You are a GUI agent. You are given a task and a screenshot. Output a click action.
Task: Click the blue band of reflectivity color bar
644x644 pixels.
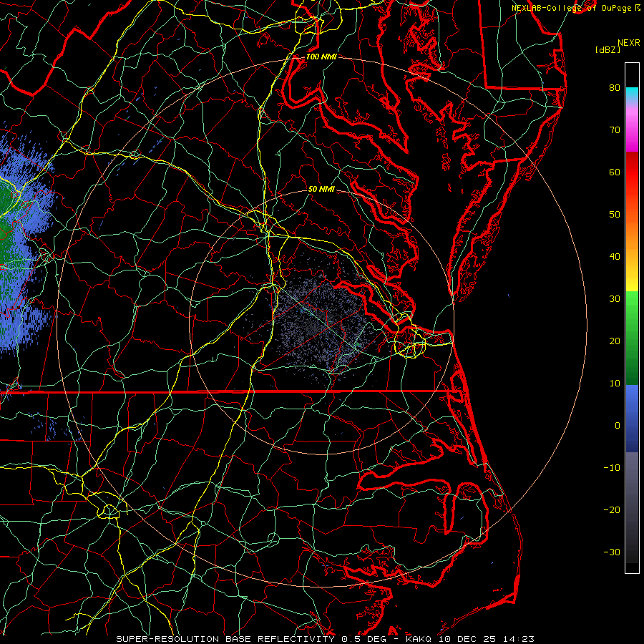pyautogui.click(x=632, y=418)
